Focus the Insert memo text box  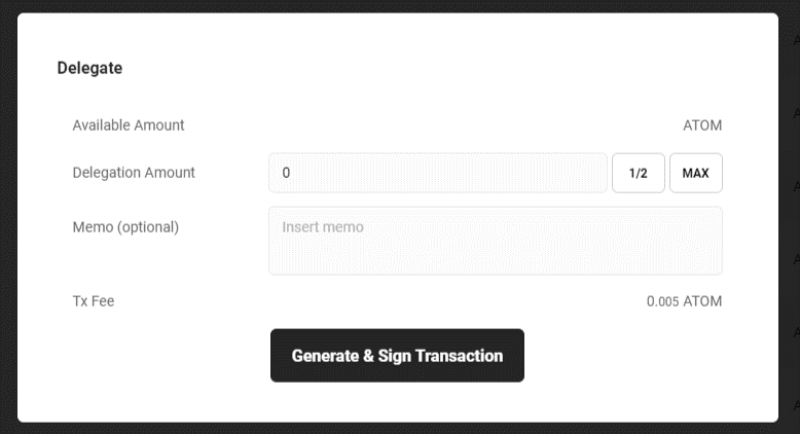point(495,241)
